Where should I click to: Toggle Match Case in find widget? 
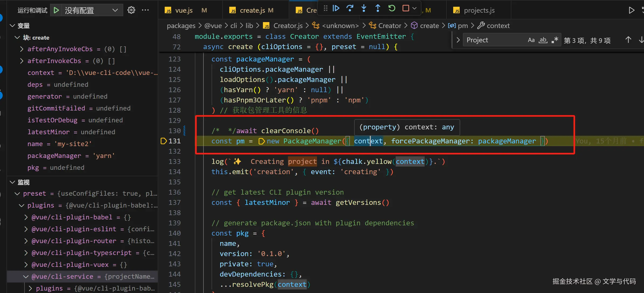coord(531,40)
